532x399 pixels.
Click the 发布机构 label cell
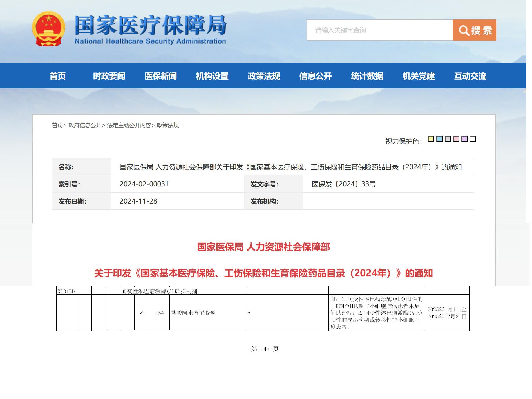click(273, 201)
